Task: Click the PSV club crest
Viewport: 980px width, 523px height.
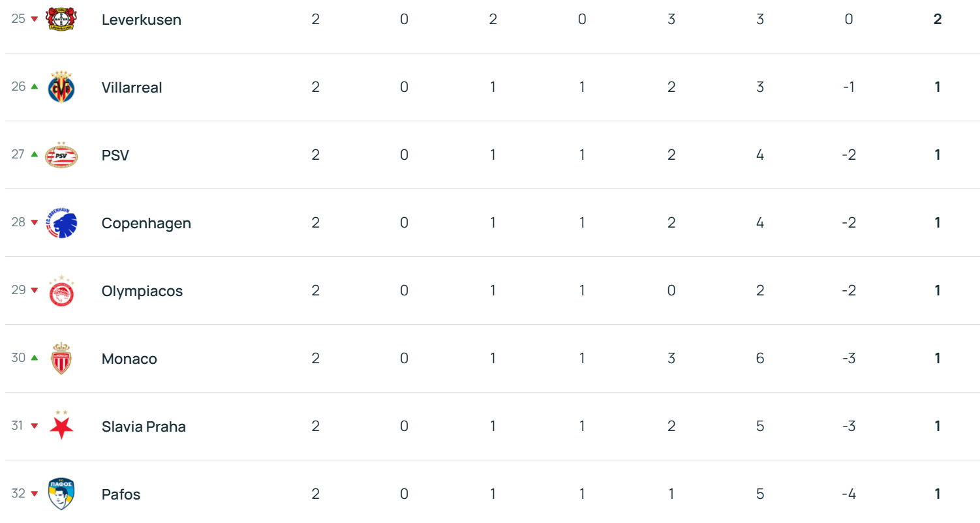Action: 61,155
